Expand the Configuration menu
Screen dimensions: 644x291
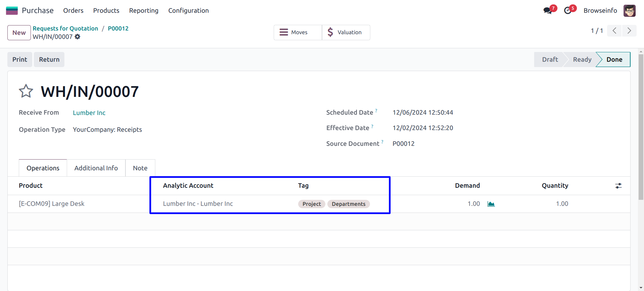[188, 10]
